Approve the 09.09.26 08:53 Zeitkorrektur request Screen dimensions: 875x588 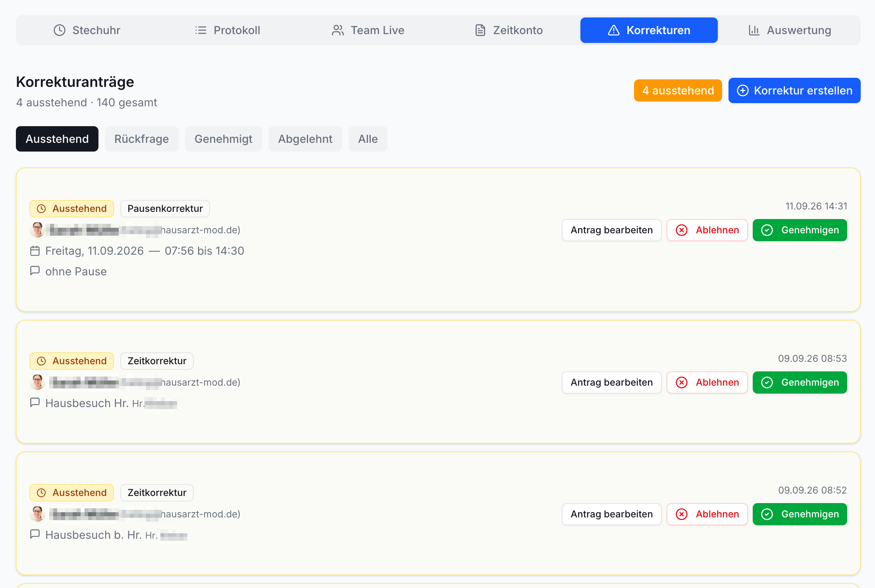pos(800,382)
